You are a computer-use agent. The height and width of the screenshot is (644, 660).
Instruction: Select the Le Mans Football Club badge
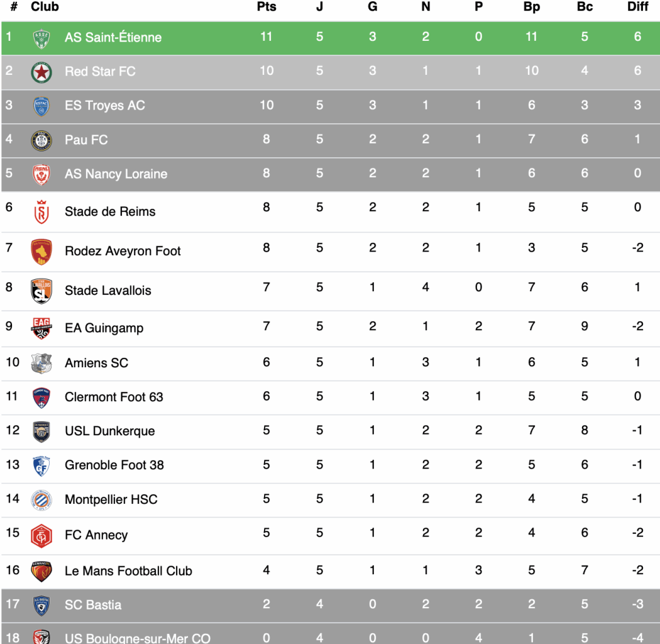point(41,572)
